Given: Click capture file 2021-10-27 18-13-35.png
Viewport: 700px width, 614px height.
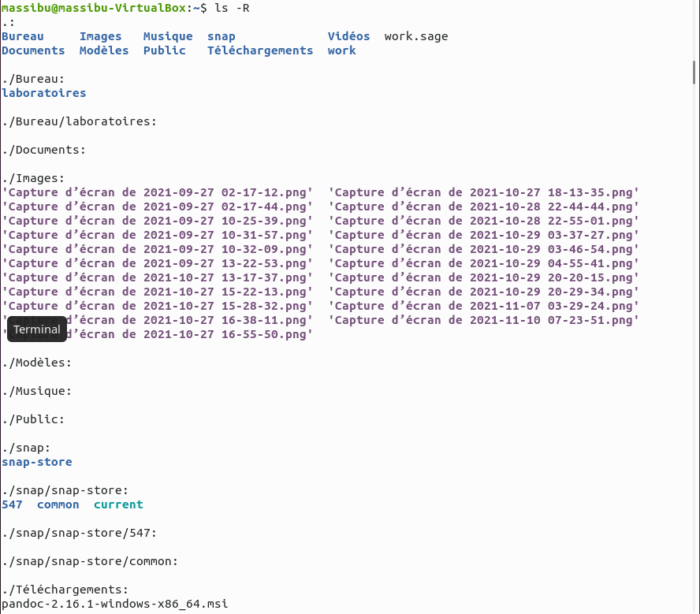Looking at the screenshot, I should coord(483,193).
